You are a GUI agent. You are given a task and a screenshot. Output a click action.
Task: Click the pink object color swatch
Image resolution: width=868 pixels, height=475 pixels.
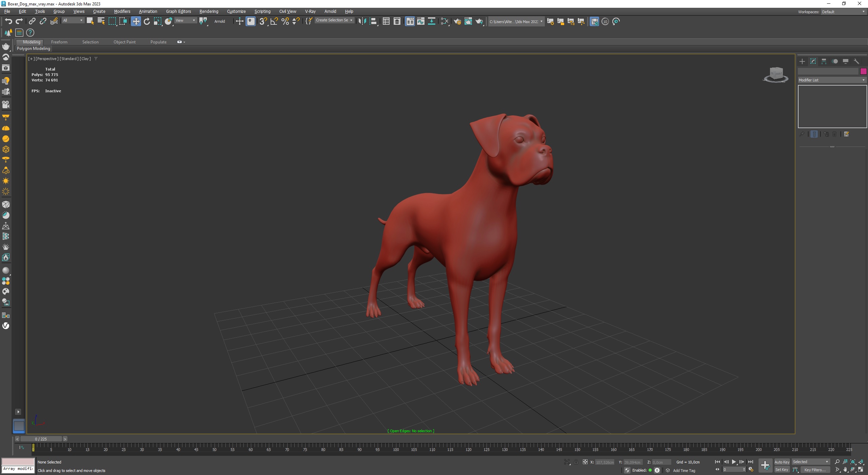(x=863, y=71)
